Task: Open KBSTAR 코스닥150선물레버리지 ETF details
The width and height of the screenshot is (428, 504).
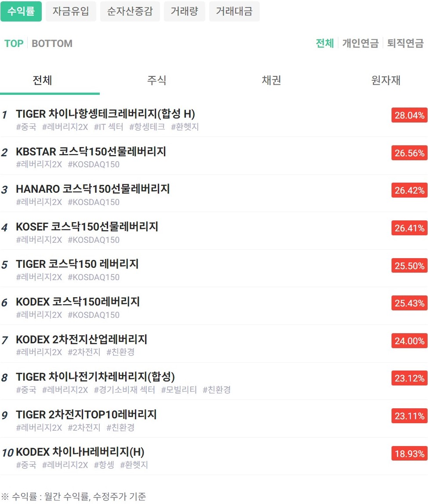Action: pos(91,152)
